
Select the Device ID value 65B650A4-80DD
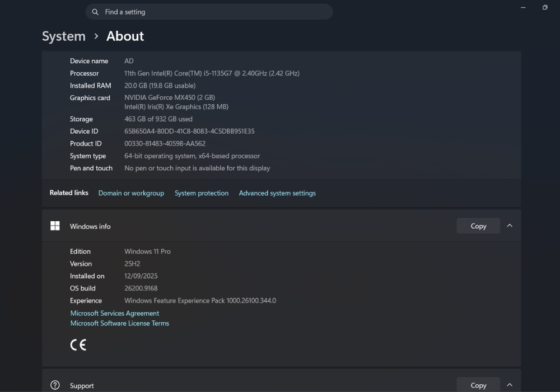(189, 132)
